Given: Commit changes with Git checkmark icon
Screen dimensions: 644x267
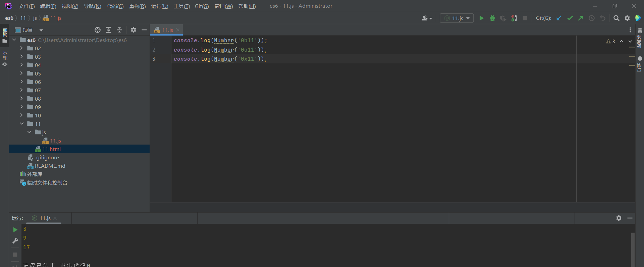Looking at the screenshot, I should coord(570,18).
